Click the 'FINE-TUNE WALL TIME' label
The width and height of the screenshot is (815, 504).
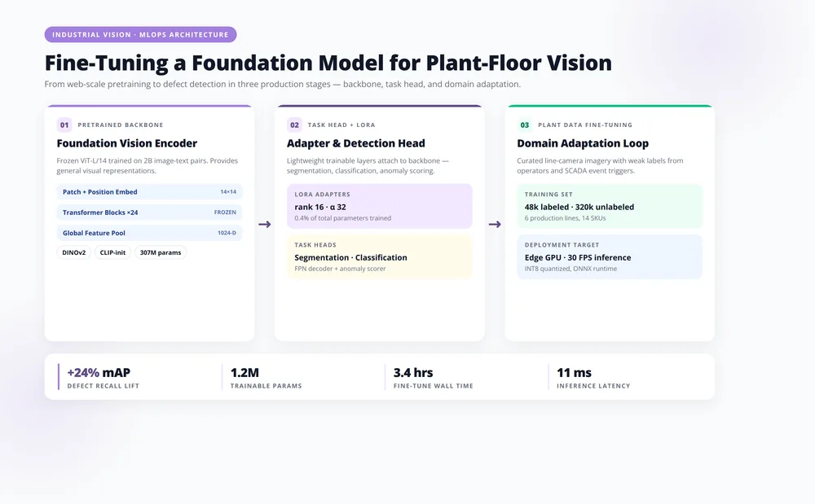point(434,386)
